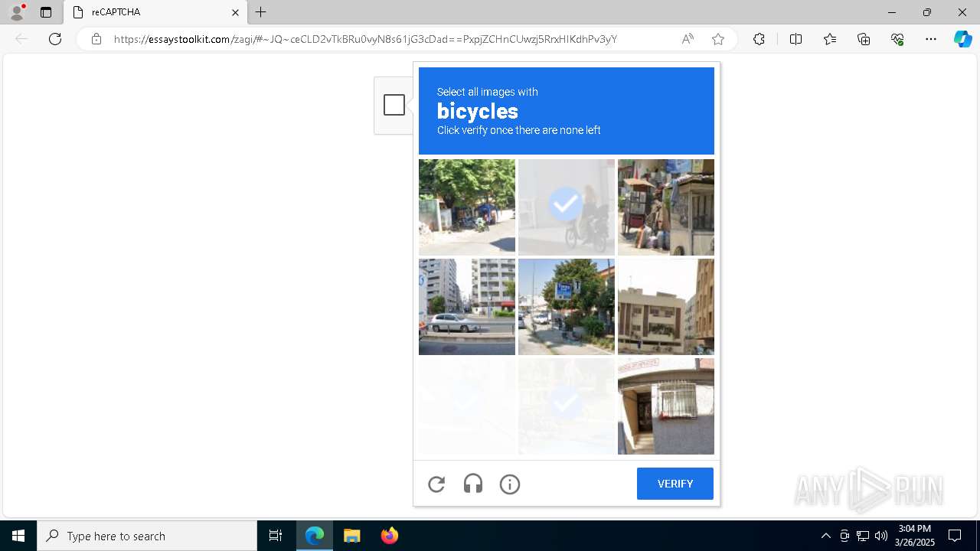
Task: Launch Firefox from the taskbar
Action: pos(390,536)
